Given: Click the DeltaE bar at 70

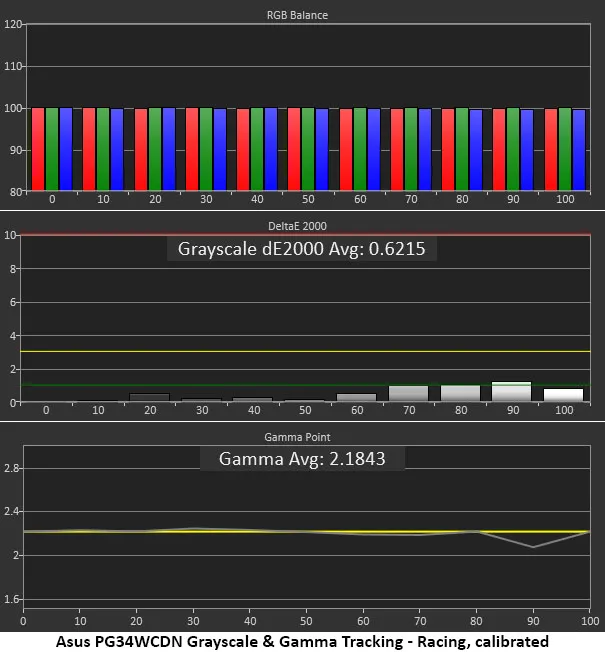Looking at the screenshot, I should 408,393.
